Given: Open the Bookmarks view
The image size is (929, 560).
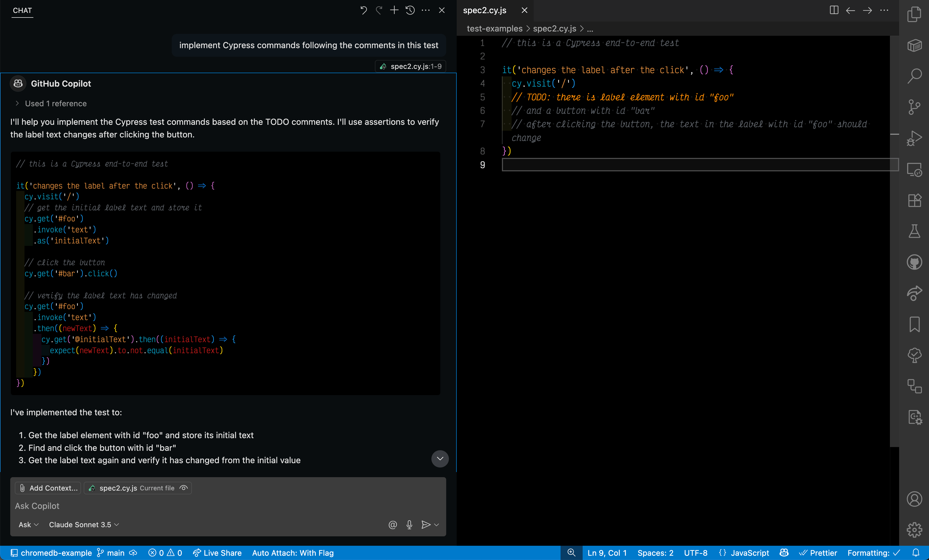Looking at the screenshot, I should (914, 324).
